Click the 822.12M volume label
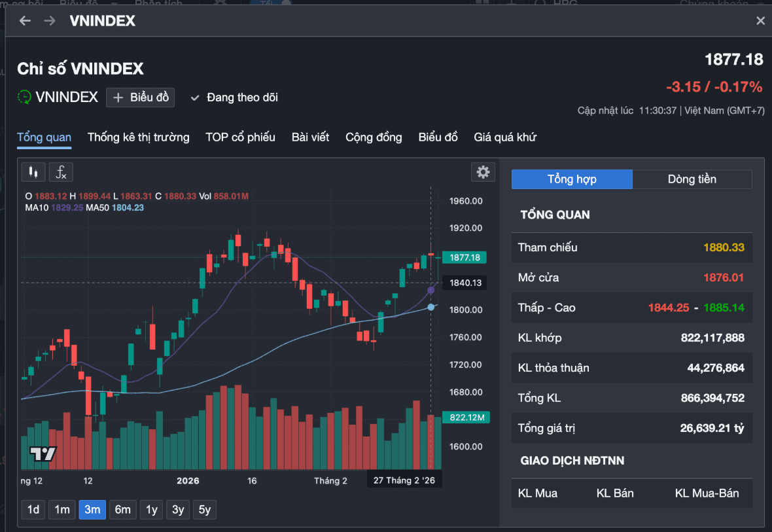772x532 pixels. [466, 417]
